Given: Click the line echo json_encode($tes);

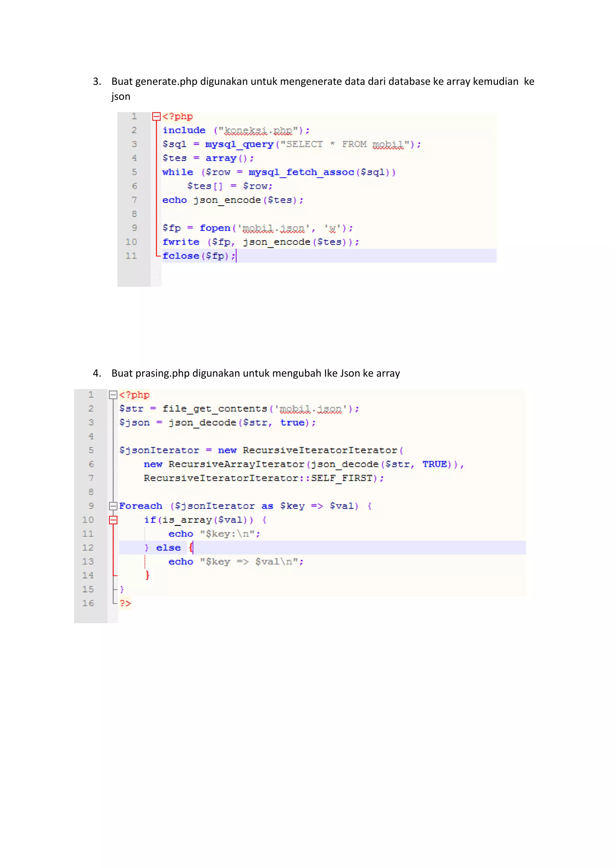Looking at the screenshot, I should 233,201.
